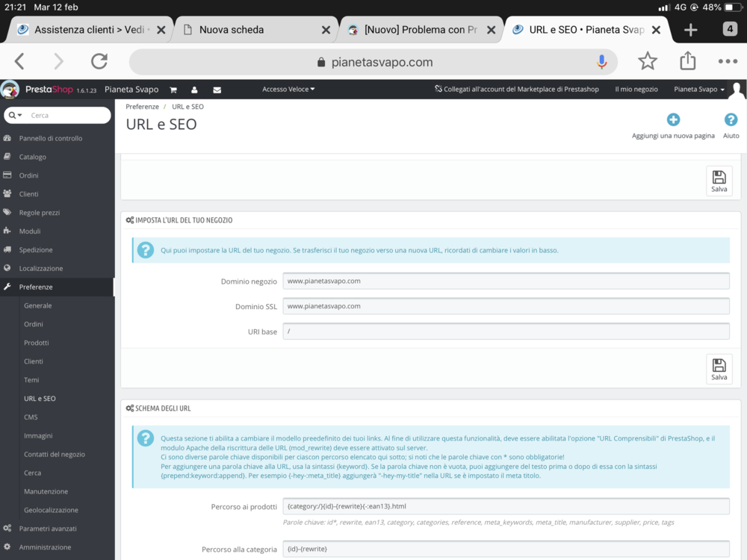Open Temi under Preferenze
Image resolution: width=747 pixels, height=560 pixels.
(31, 379)
